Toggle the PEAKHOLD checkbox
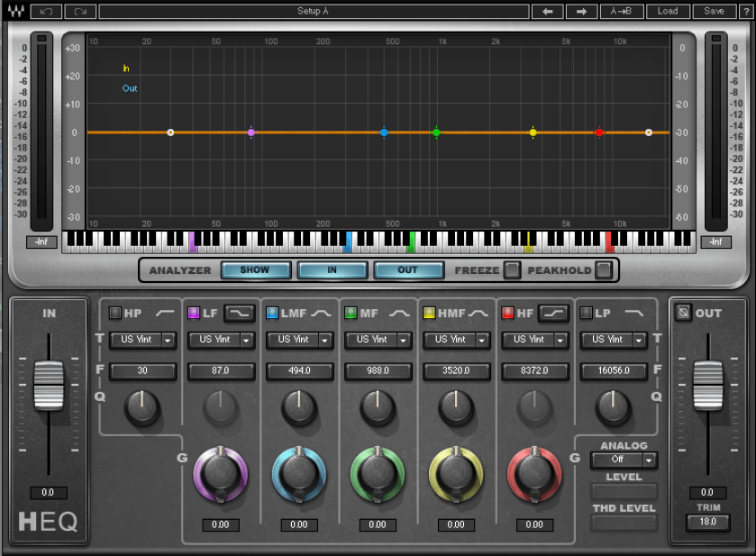The width and height of the screenshot is (756, 556). tap(603, 269)
